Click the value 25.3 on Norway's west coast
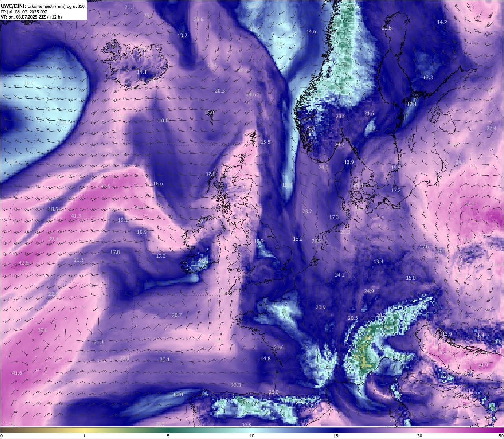This screenshot has width=504, height=439. click(310, 128)
